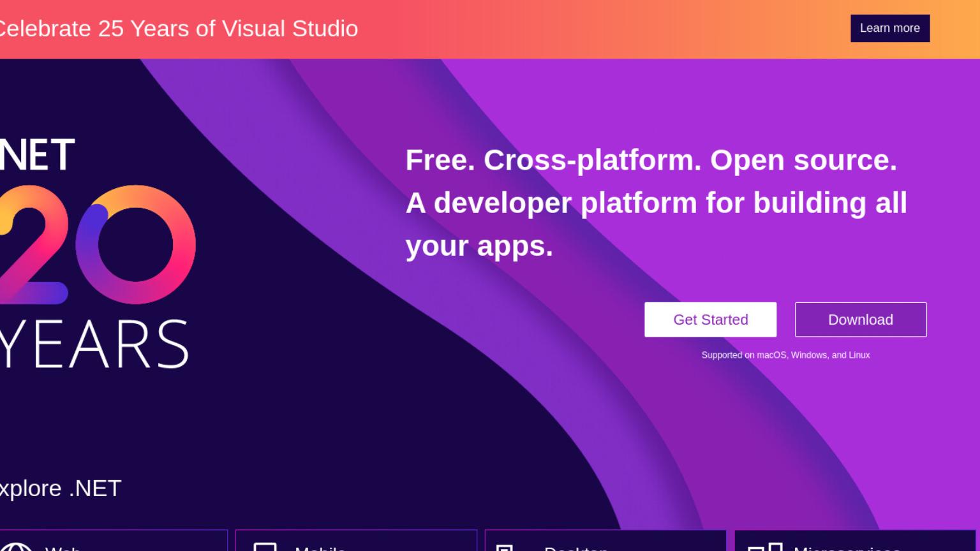Click 'Supported on macOS, Windows, and Linux' note

785,355
